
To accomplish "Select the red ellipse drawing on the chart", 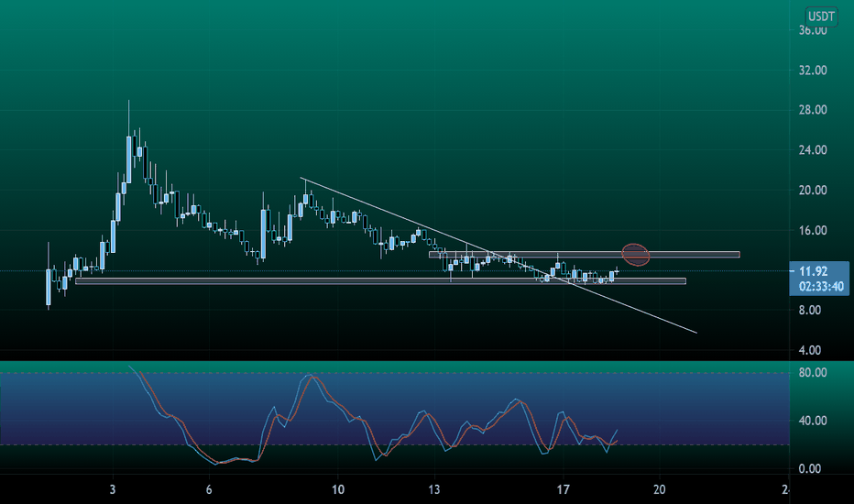I will pyautogui.click(x=636, y=255).
